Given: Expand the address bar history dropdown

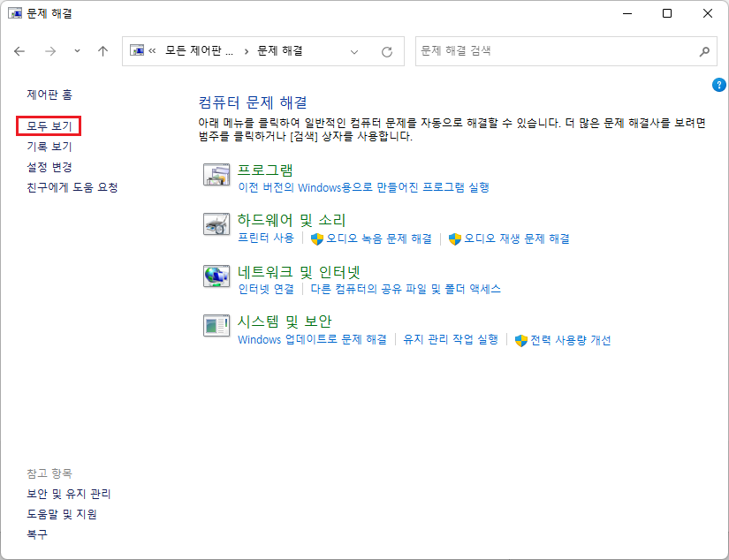Looking at the screenshot, I should click(x=355, y=51).
